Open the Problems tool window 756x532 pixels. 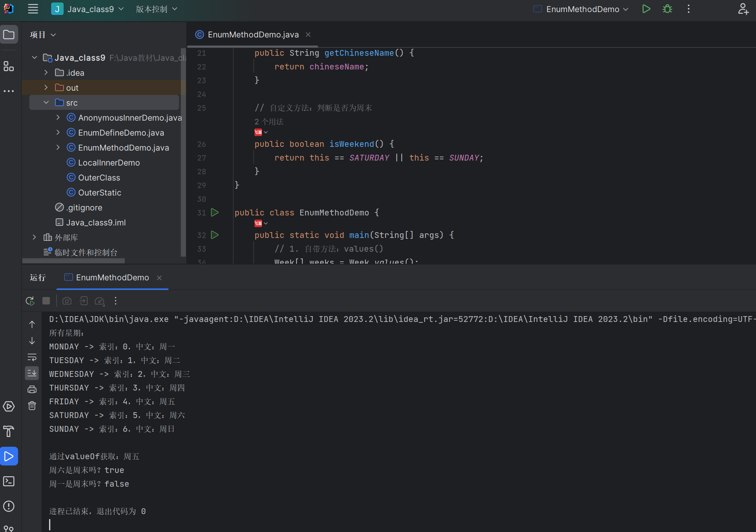9,506
